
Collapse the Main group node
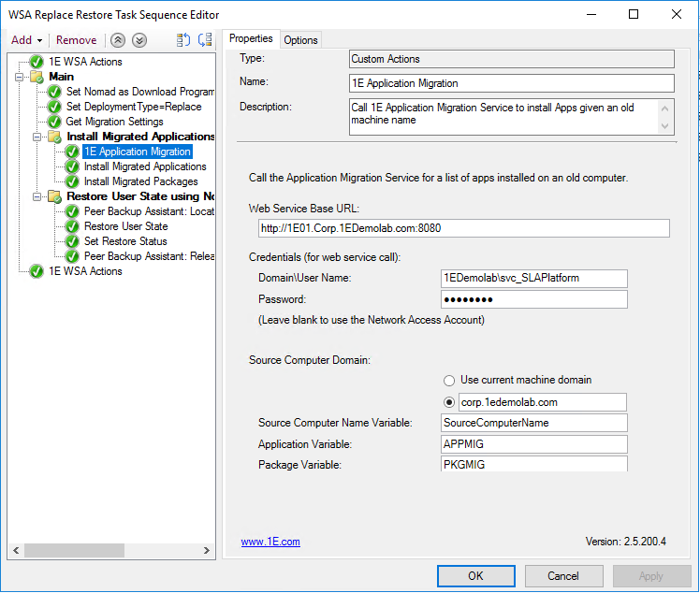19,77
